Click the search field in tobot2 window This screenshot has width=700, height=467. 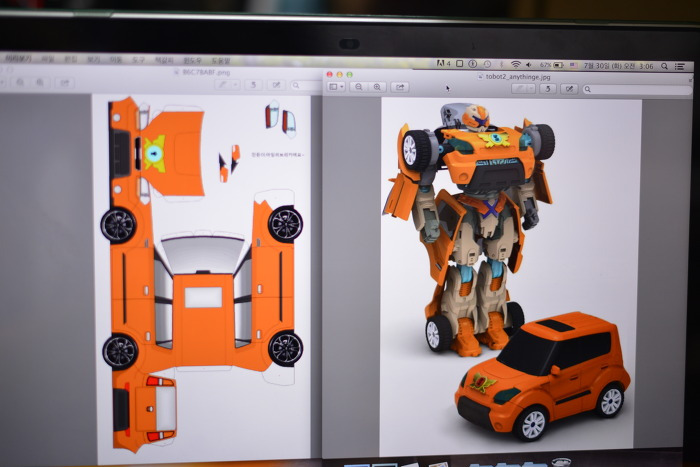tap(636, 89)
